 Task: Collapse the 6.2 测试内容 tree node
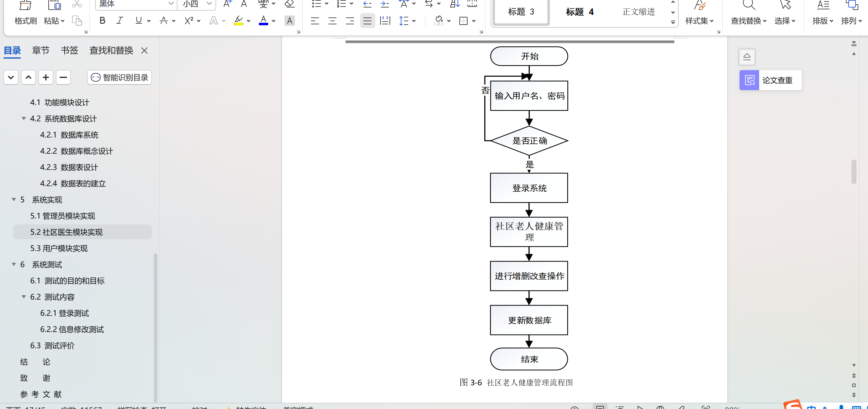click(24, 297)
